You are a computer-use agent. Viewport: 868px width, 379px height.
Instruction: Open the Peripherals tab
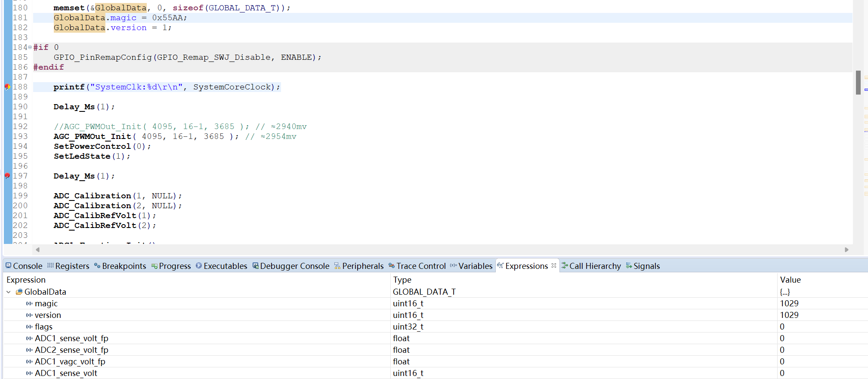pyautogui.click(x=359, y=266)
